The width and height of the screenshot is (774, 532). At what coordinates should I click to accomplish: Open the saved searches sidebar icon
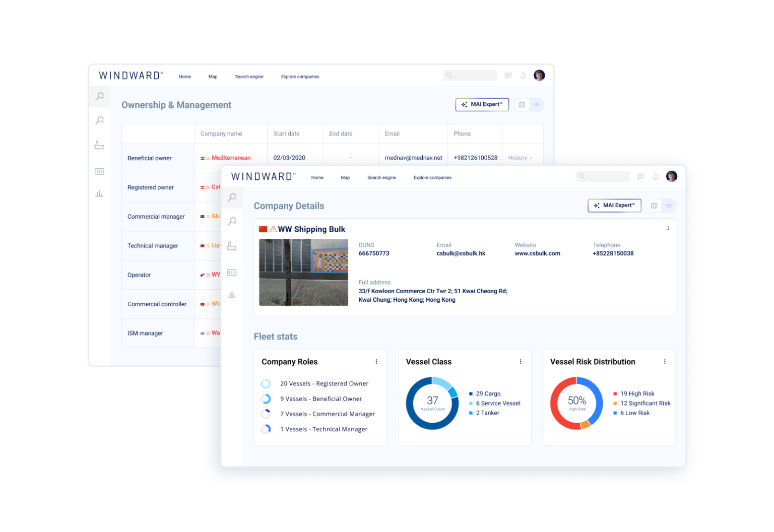(x=232, y=221)
